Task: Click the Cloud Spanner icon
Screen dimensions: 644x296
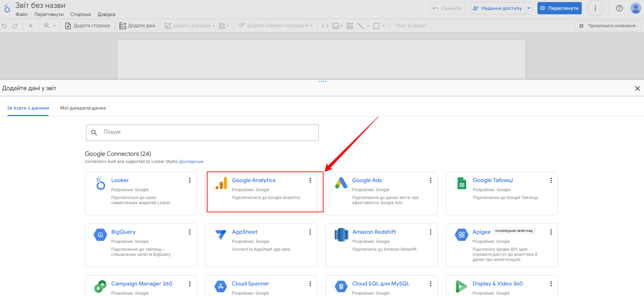Action: pyautogui.click(x=221, y=286)
